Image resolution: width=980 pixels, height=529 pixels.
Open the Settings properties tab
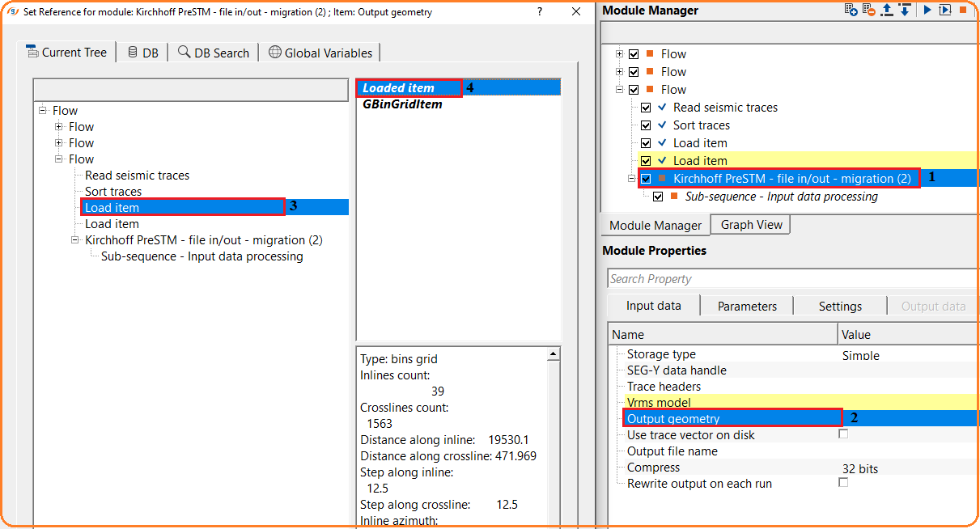coord(840,306)
